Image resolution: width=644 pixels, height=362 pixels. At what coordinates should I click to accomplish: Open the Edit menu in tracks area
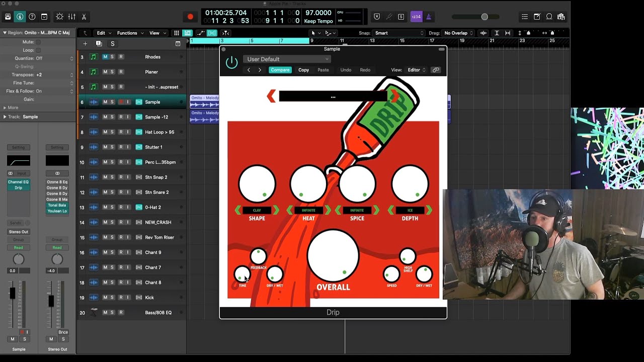[x=104, y=33]
